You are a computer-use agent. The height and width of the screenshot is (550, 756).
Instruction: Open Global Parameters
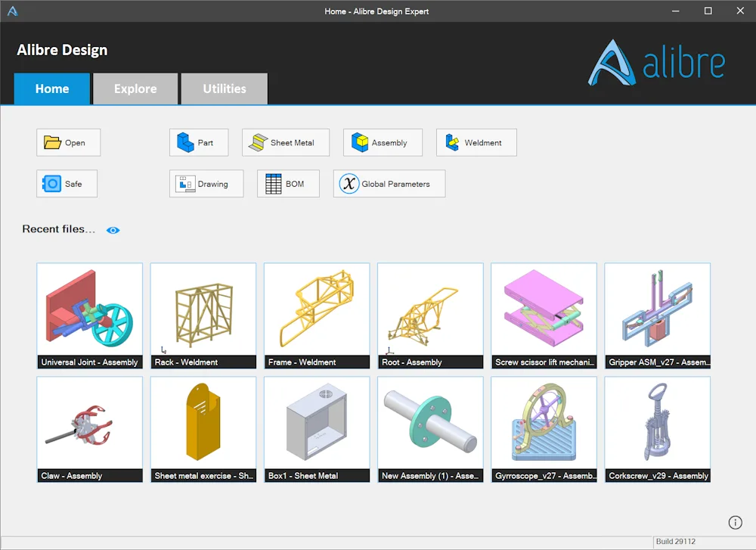pos(389,183)
